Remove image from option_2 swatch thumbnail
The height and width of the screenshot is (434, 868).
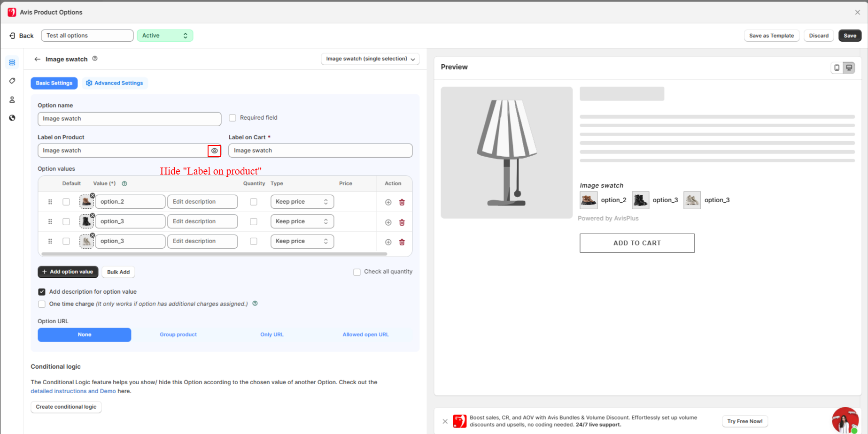tap(93, 196)
